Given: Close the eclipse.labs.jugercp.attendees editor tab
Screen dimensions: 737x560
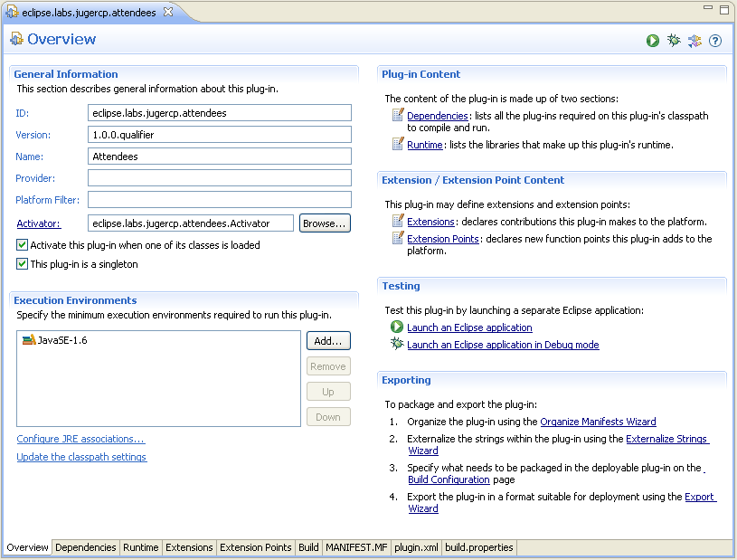Looking at the screenshot, I should click(x=168, y=13).
